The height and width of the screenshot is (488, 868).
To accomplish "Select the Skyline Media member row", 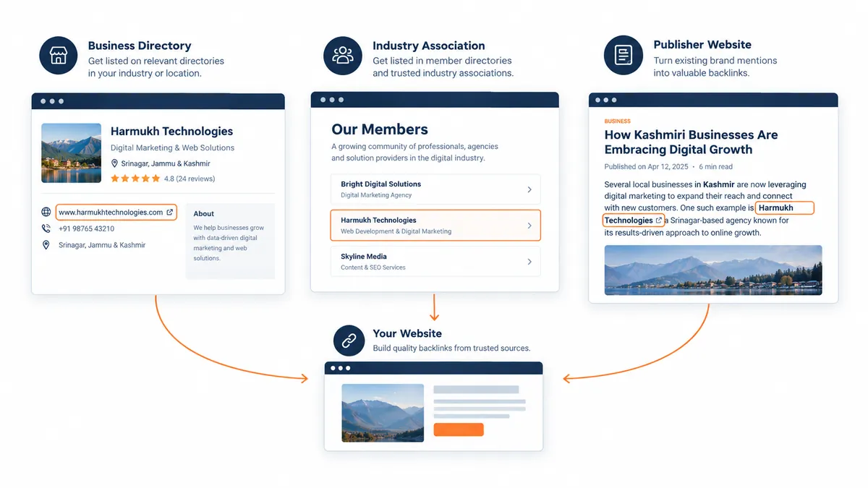I will tap(435, 262).
